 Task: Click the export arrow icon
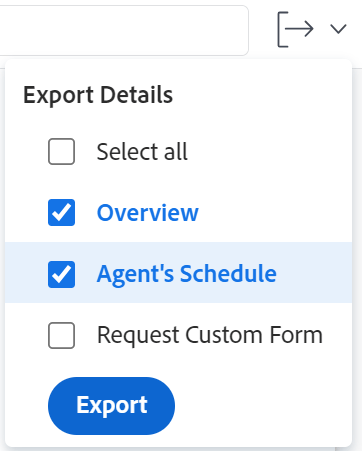295,29
